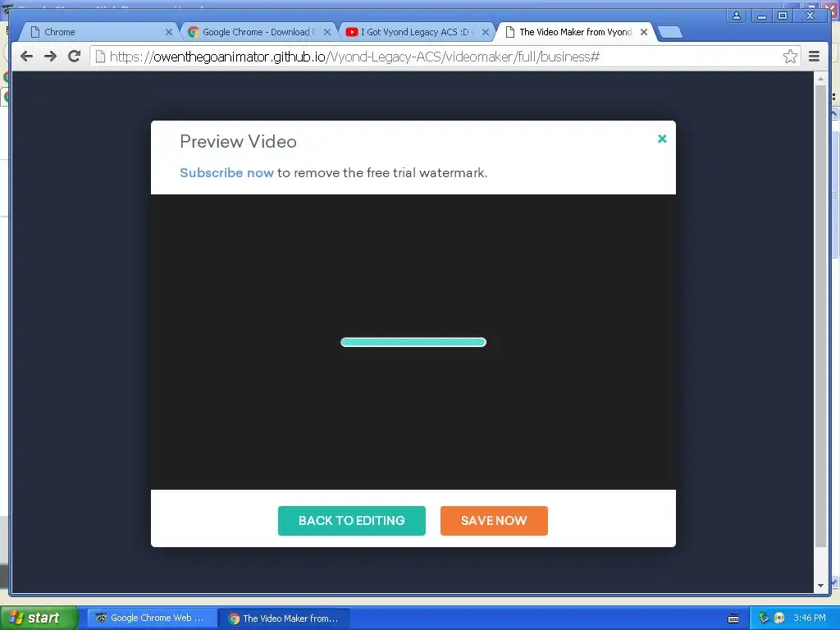Screen dimensions: 840x630
Task: Bookmark this page with the star icon
Action: point(790,57)
